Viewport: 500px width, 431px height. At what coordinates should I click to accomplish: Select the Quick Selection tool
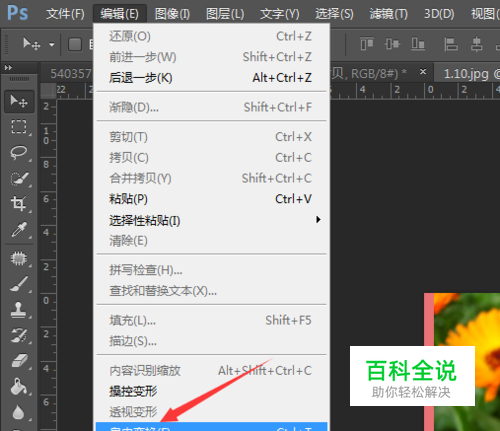click(x=19, y=179)
